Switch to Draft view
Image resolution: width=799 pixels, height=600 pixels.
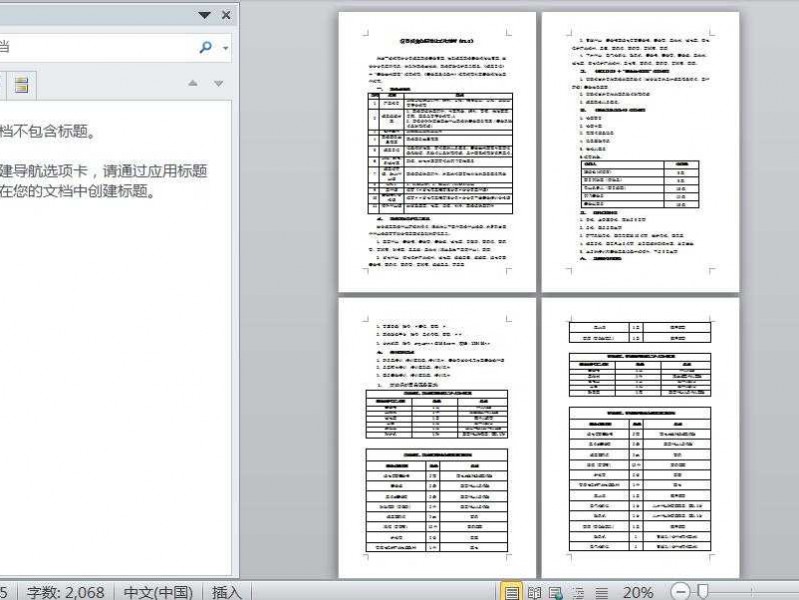[x=600, y=592]
